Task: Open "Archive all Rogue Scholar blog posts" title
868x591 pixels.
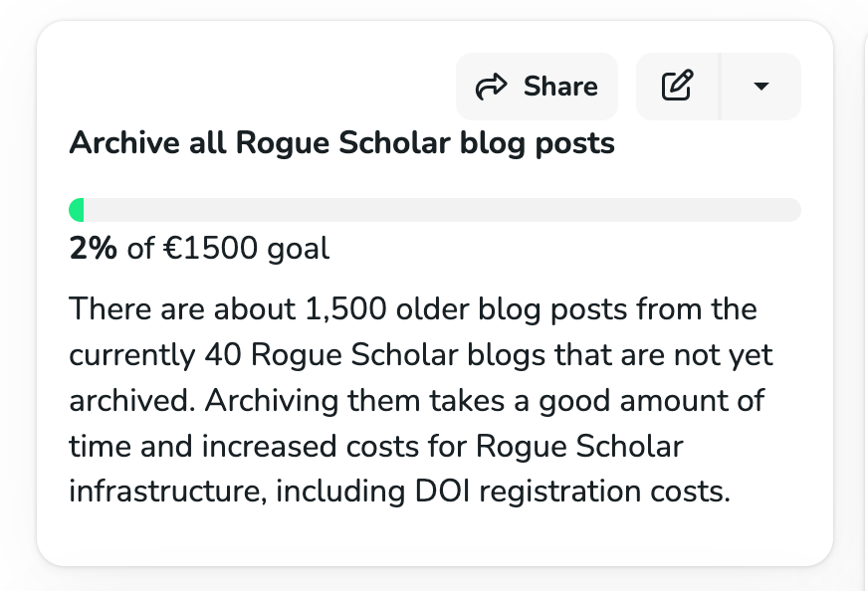Action: pyautogui.click(x=341, y=143)
